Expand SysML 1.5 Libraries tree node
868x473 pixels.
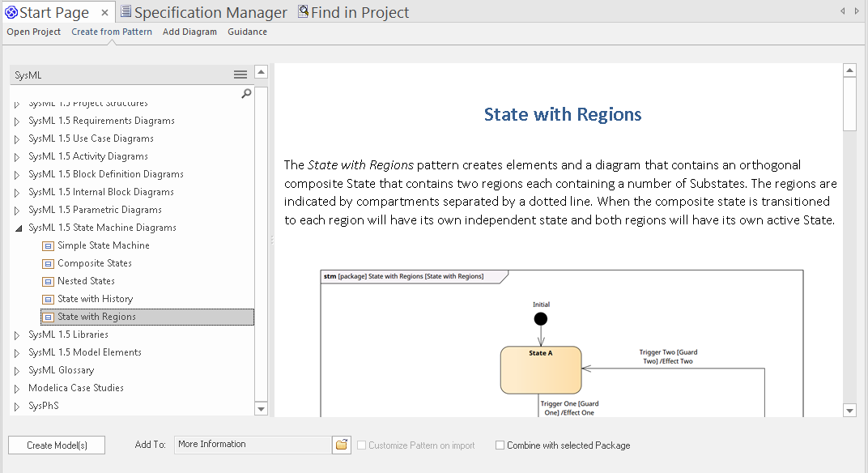pos(17,335)
